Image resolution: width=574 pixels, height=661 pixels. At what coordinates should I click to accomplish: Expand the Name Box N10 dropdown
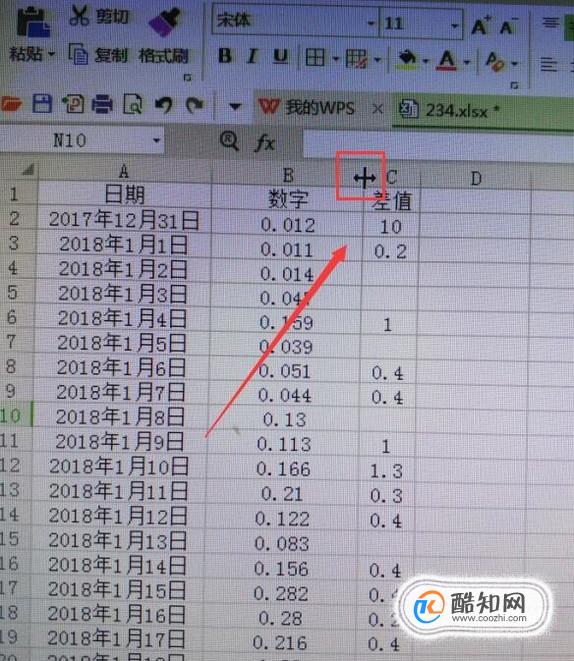(x=156, y=140)
